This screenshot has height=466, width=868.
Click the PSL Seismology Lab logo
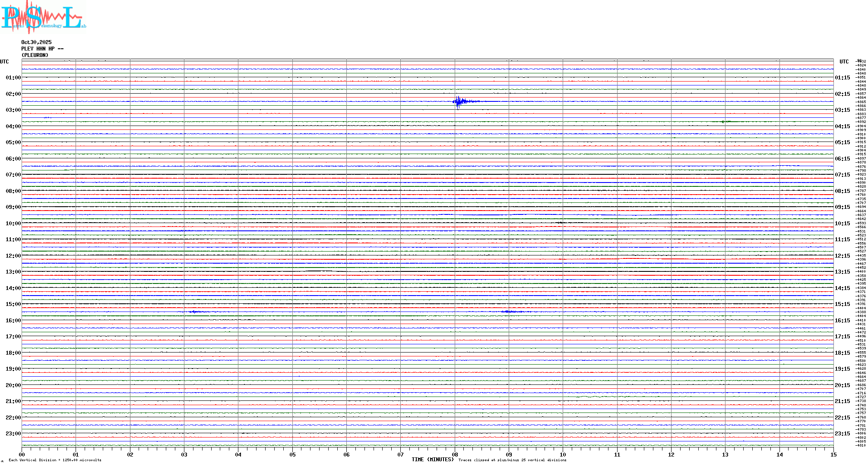(x=43, y=17)
